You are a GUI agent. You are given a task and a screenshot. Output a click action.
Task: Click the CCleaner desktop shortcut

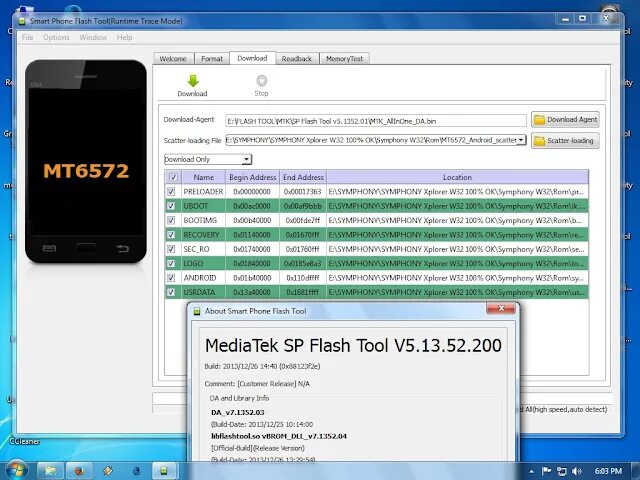[24, 441]
